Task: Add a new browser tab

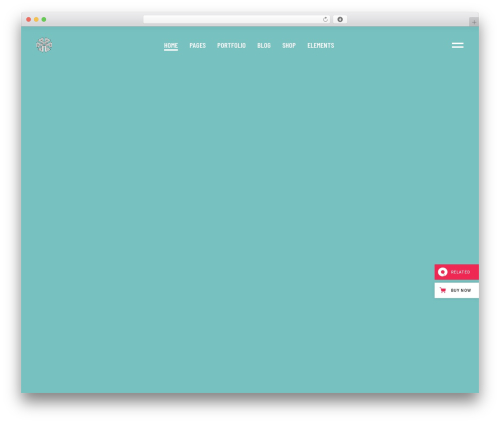Action: 474,22
